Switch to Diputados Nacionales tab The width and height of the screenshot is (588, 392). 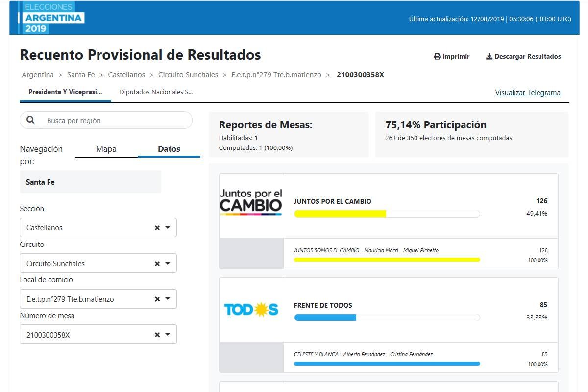pos(156,92)
